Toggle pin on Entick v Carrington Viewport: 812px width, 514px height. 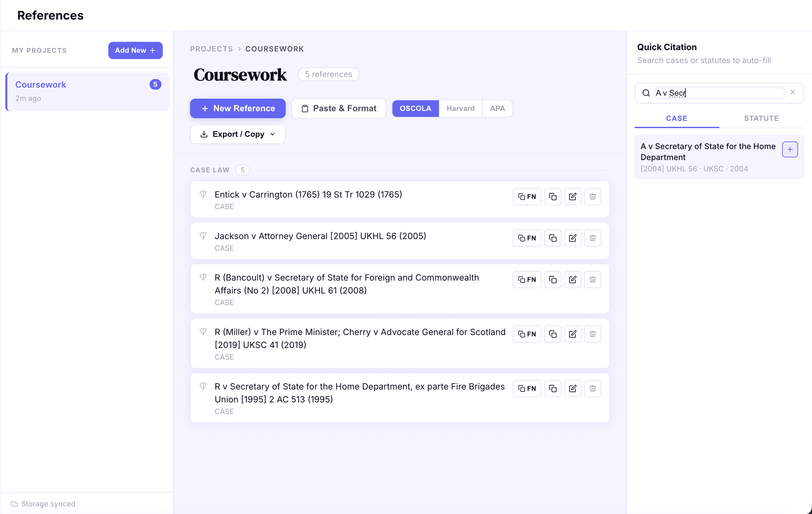pyautogui.click(x=203, y=194)
